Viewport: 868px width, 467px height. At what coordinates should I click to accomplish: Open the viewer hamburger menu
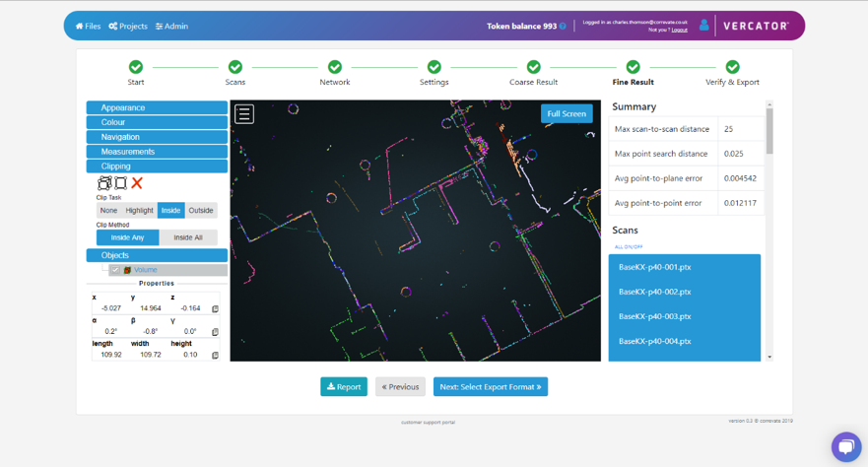(244, 114)
